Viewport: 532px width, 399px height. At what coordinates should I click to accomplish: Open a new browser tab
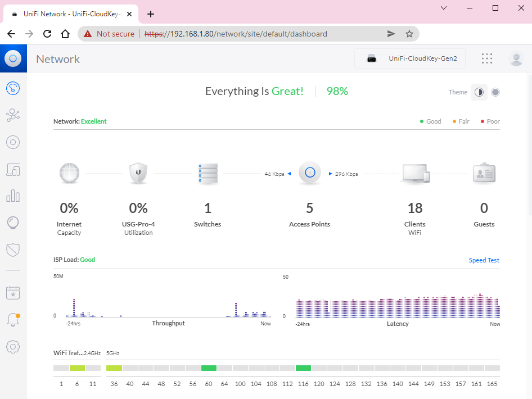click(x=151, y=15)
